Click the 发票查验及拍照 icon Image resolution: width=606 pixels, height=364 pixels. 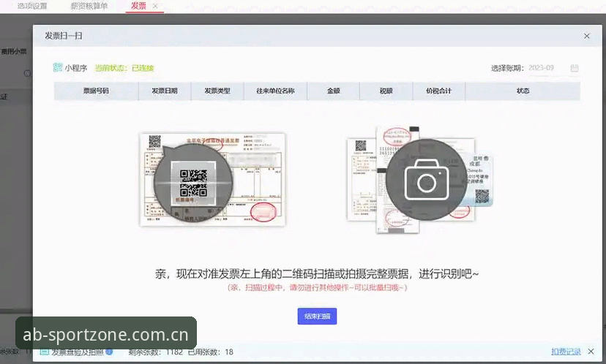45,352
